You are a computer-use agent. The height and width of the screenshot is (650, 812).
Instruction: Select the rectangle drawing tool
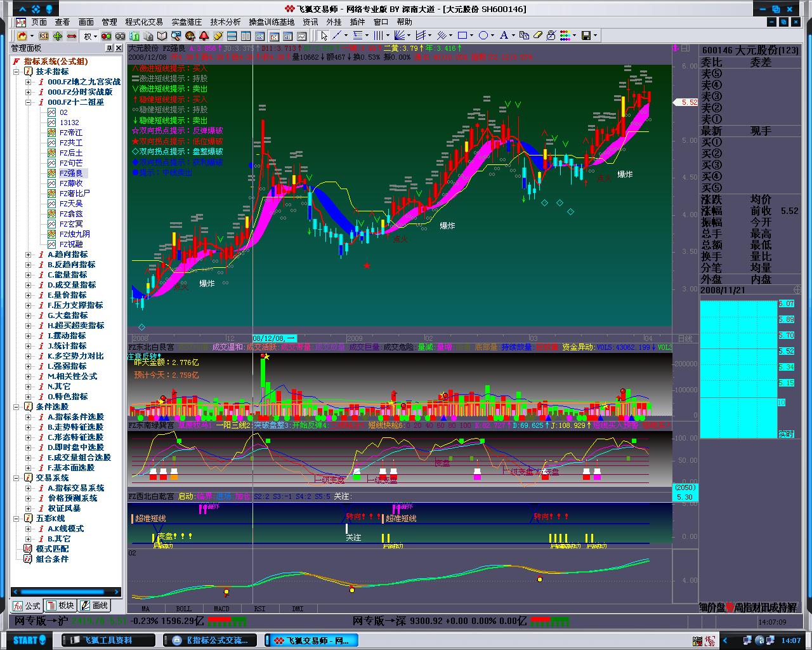(x=462, y=36)
